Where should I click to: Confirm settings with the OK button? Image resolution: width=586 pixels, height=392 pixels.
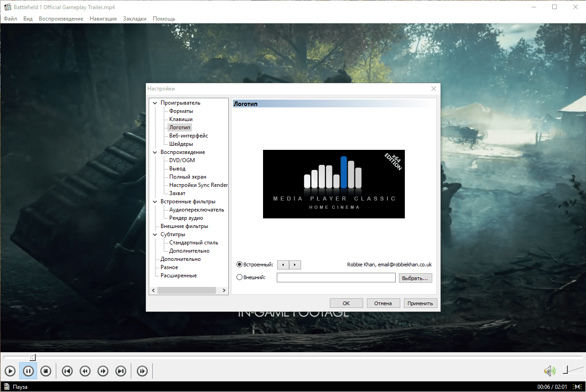(346, 303)
